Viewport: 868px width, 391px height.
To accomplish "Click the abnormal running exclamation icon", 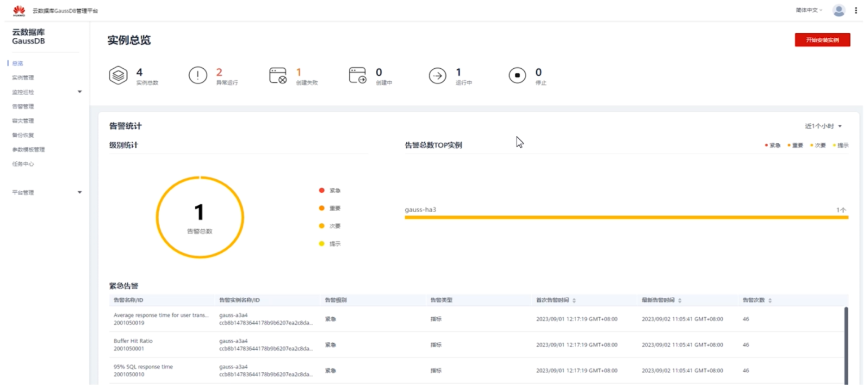I will 198,76.
